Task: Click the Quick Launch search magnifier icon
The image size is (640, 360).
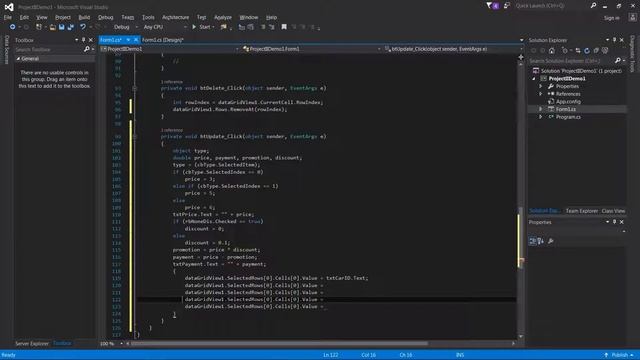Action: 593,6
